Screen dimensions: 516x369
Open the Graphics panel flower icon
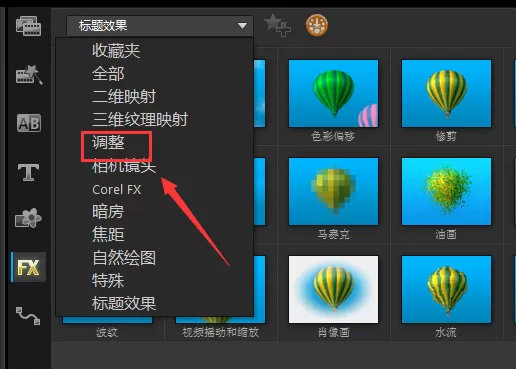click(x=28, y=218)
